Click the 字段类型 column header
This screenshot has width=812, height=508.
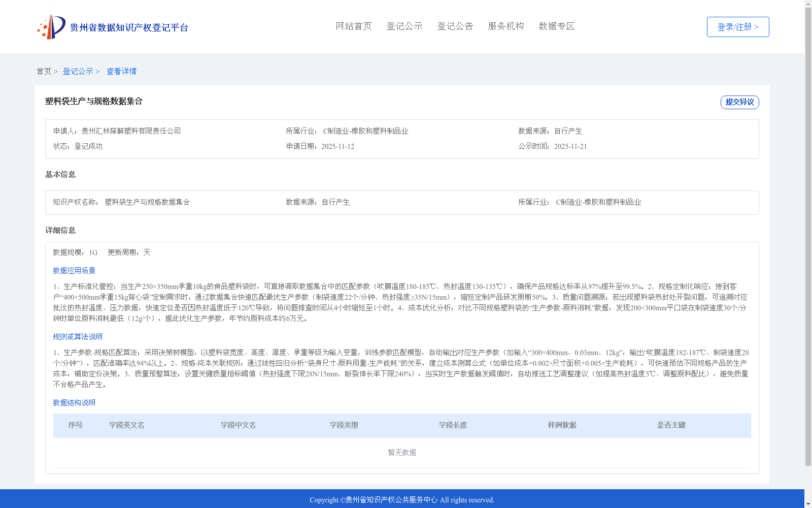[344, 425]
